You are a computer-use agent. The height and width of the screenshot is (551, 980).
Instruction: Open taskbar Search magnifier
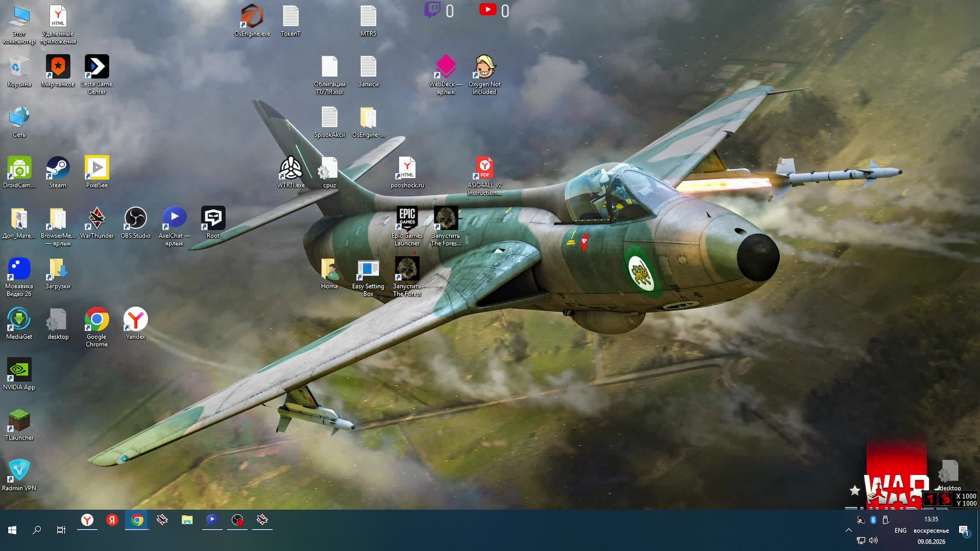pyautogui.click(x=37, y=530)
